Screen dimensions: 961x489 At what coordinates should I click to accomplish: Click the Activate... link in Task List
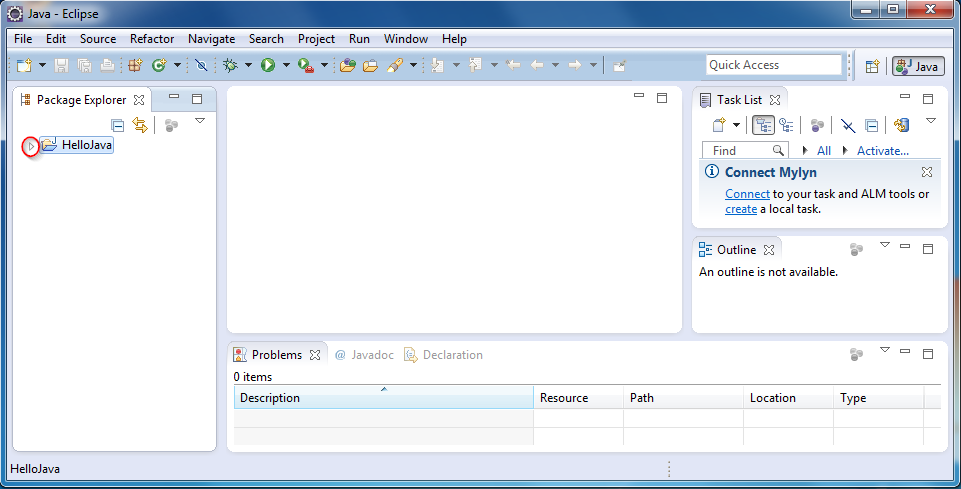coord(882,151)
